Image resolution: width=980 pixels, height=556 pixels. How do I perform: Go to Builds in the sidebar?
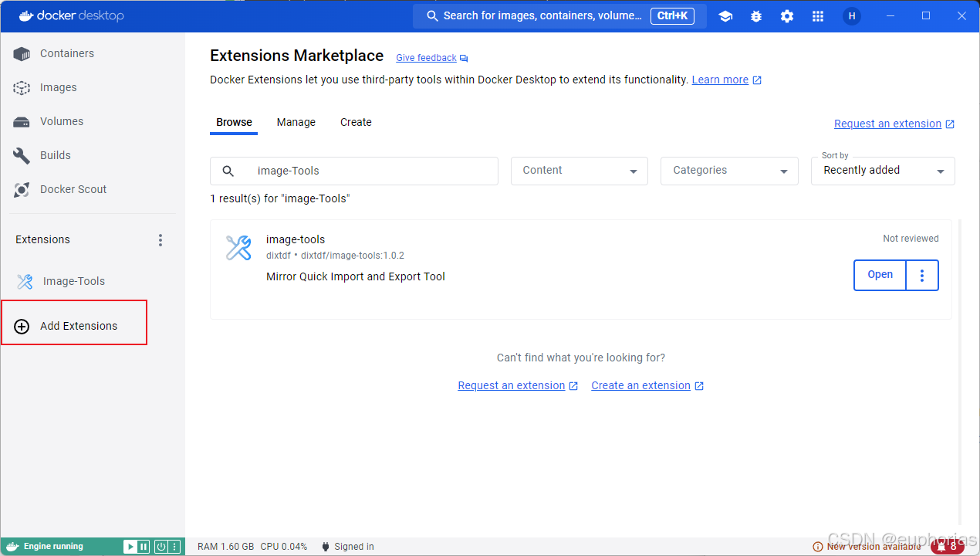point(93,155)
